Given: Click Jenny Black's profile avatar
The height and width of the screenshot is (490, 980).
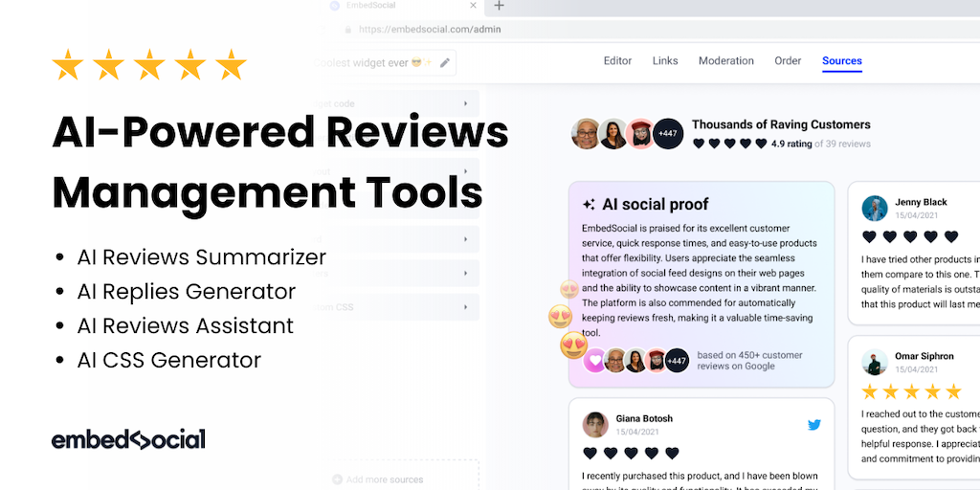Looking at the screenshot, I should click(875, 208).
